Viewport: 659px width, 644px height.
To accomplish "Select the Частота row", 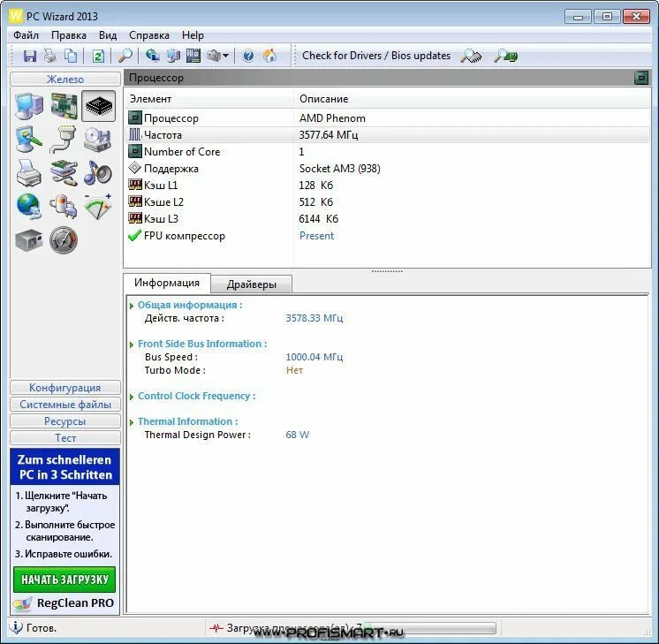I will (388, 135).
